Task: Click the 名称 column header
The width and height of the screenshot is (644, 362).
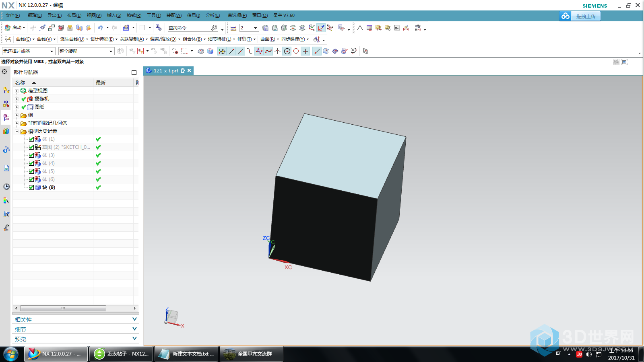Action: pyautogui.click(x=53, y=82)
